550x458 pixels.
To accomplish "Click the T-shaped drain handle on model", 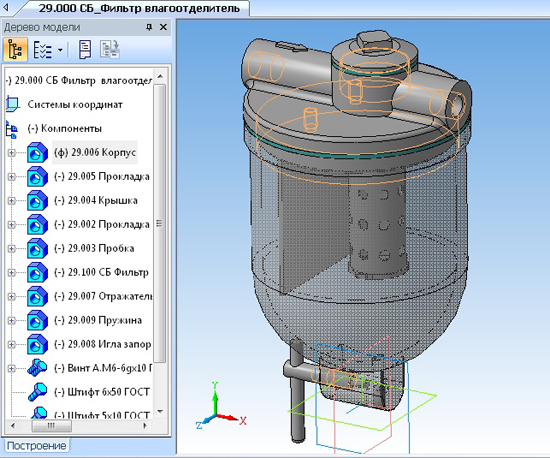I will [x=297, y=390].
